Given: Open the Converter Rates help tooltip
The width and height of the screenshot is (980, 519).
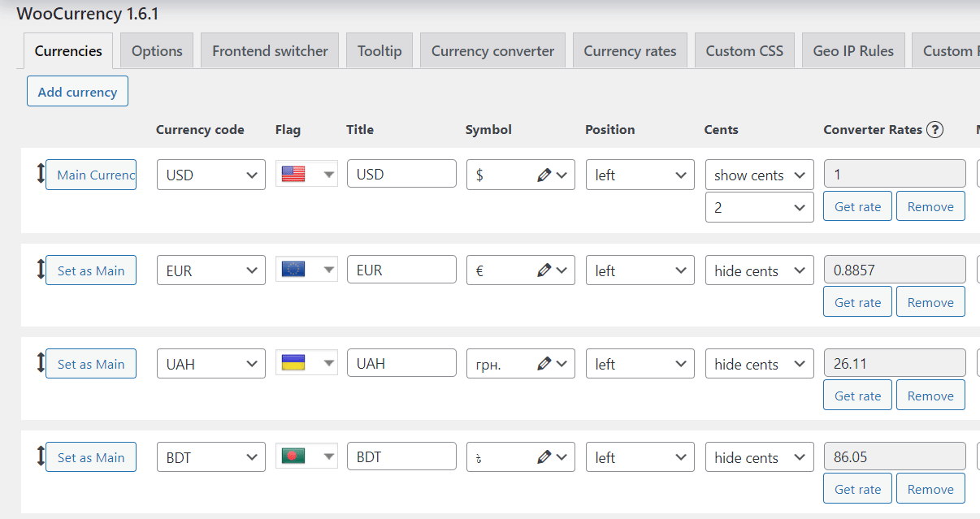Looking at the screenshot, I should point(936,129).
